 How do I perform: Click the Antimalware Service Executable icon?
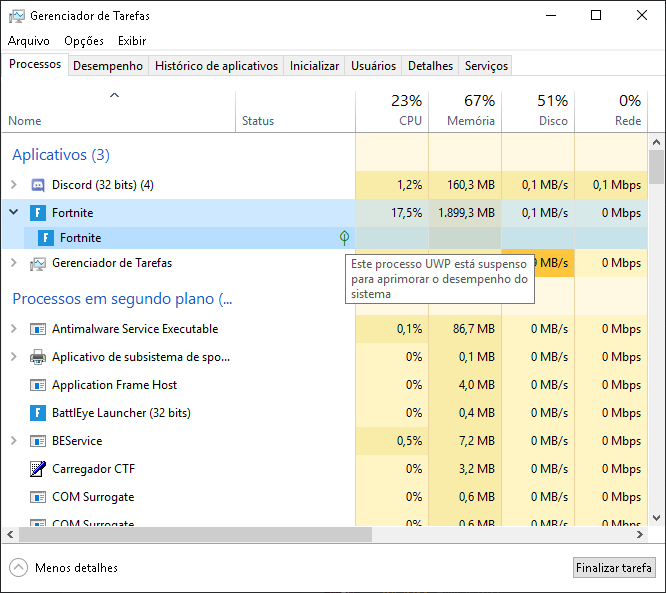[38, 329]
